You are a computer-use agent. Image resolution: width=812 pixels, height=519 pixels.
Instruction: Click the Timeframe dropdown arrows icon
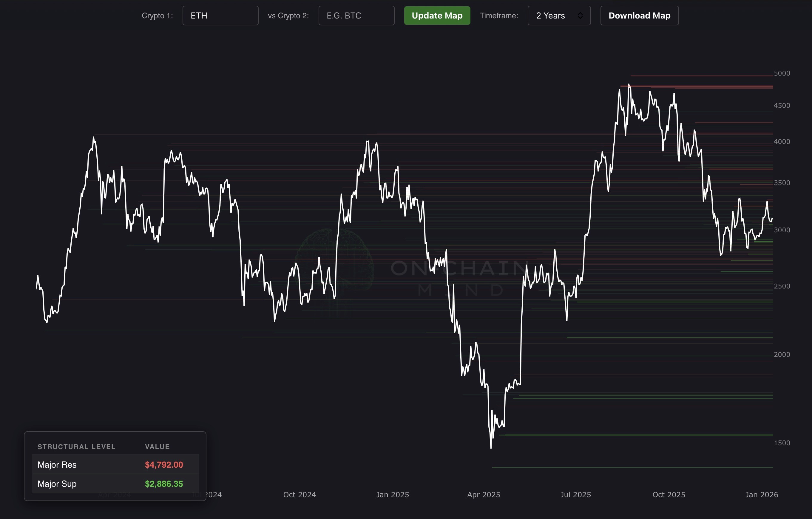[x=580, y=16]
